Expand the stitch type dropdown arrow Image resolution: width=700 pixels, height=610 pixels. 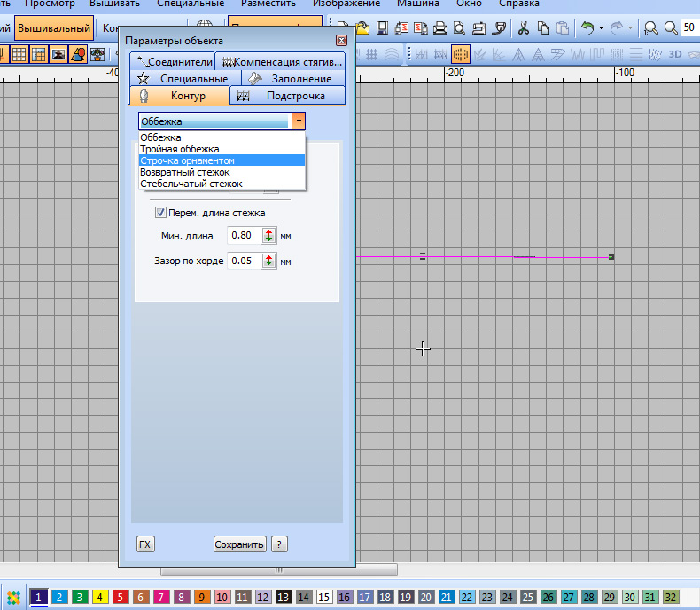tap(299, 121)
